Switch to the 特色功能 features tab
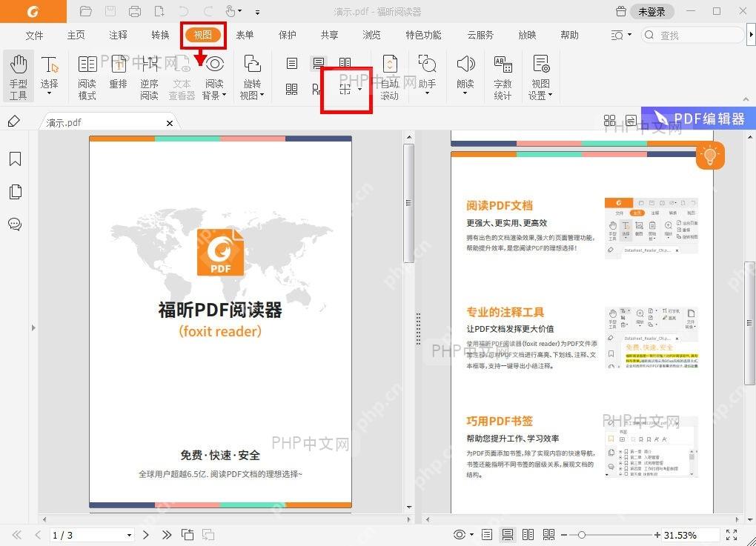756x546 pixels. pos(423,35)
